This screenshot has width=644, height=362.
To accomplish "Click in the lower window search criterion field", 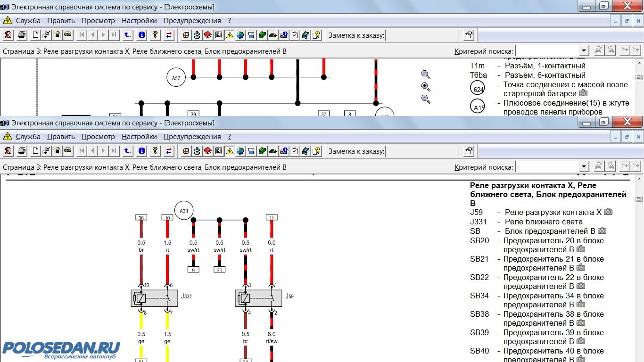I will pos(547,166).
